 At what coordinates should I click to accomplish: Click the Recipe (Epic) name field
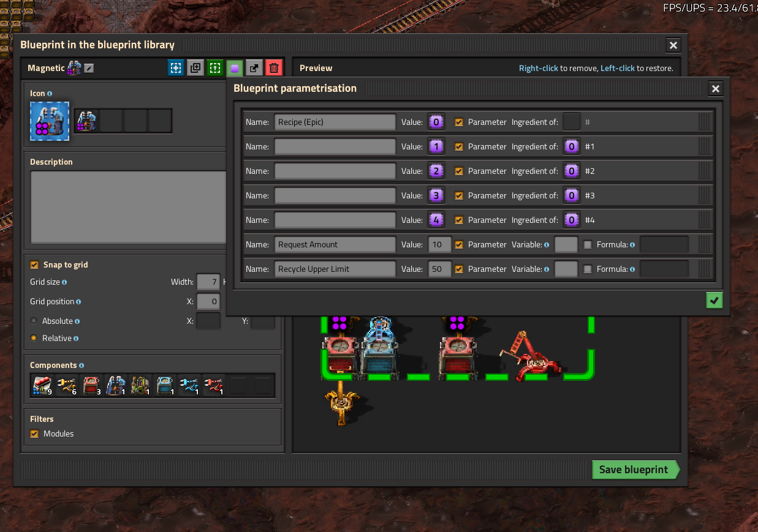click(335, 122)
